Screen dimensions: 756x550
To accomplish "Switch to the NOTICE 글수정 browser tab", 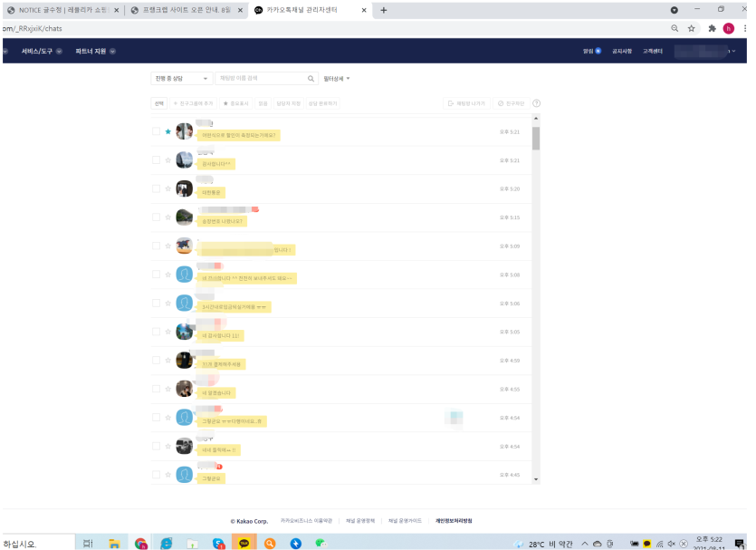I will 63,10.
